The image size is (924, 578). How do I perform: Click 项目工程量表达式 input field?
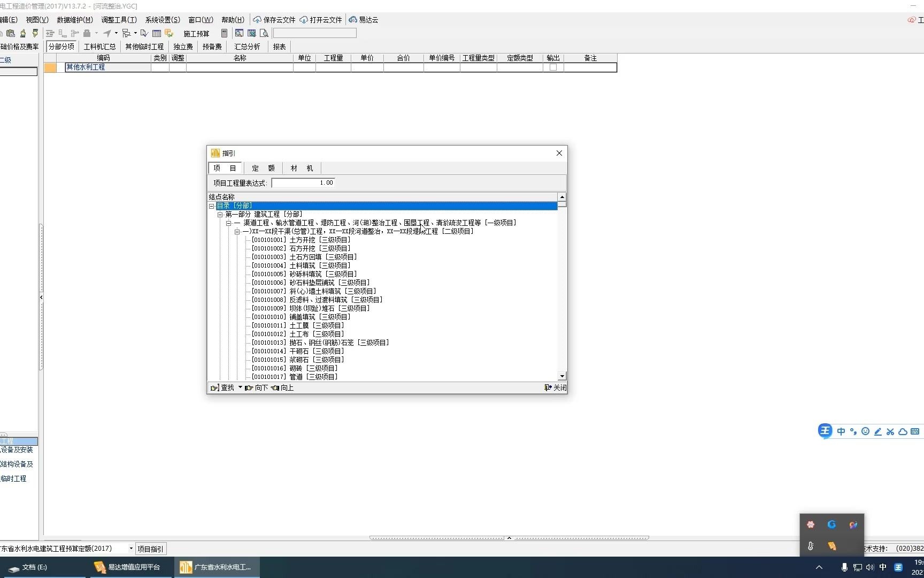tap(303, 183)
